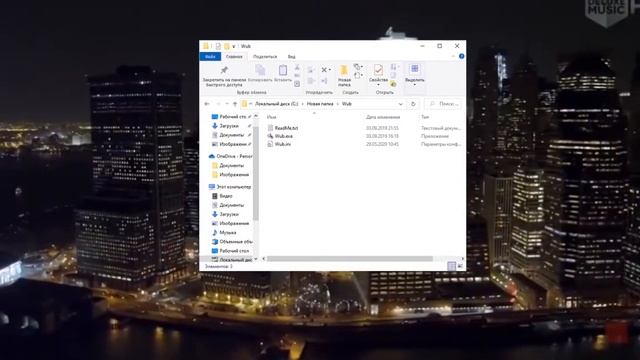The height and width of the screenshot is (360, 640).
Task: Open Загрузки under Этот компьютер
Action: tap(226, 214)
